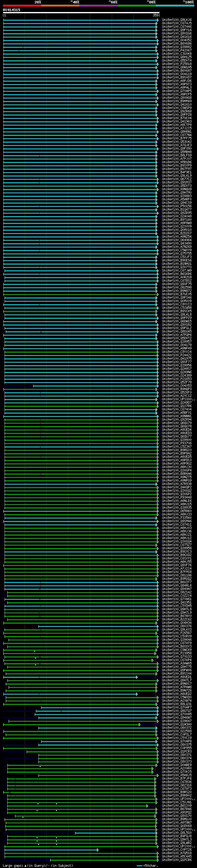This screenshot has height=868, width=197.
Task: Click the orange ~40% identity legend segment
Action: click(x=60, y=6)
